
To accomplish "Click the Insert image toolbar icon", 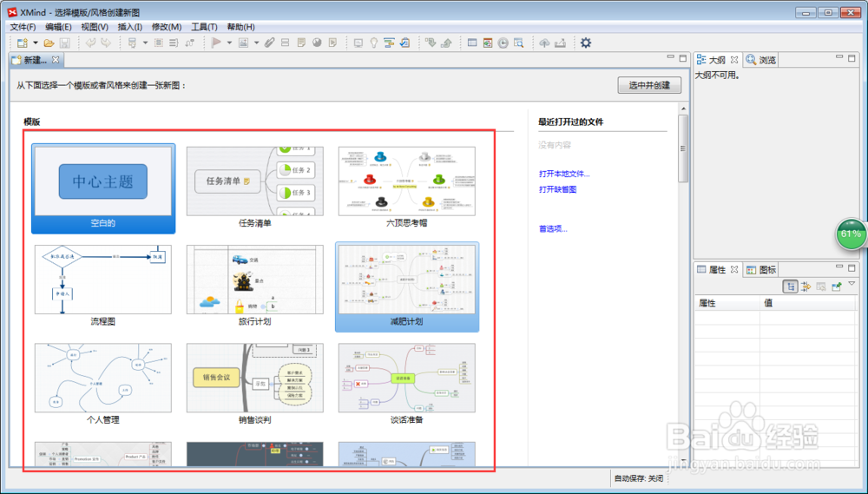I will (244, 43).
